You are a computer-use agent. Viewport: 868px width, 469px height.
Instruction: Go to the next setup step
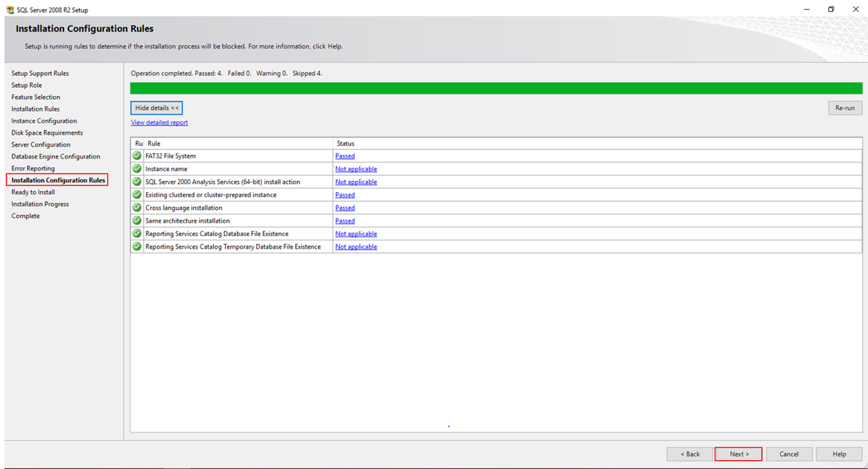click(738, 454)
